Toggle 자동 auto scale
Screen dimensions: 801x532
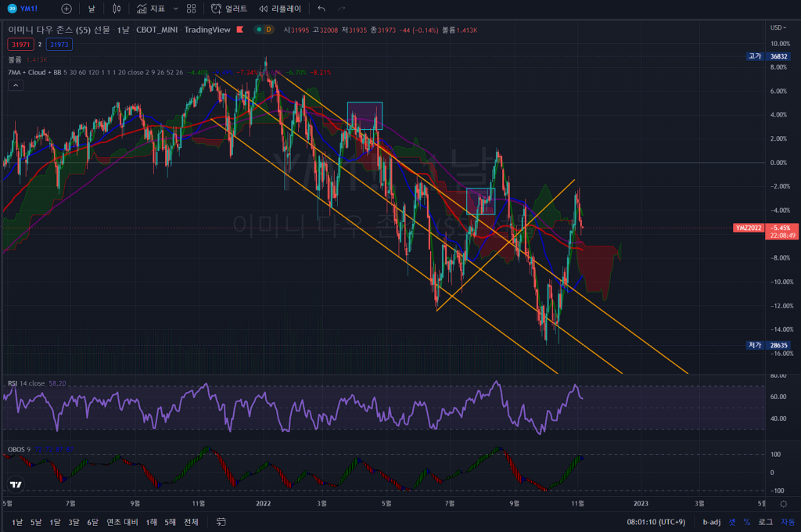tap(786, 522)
